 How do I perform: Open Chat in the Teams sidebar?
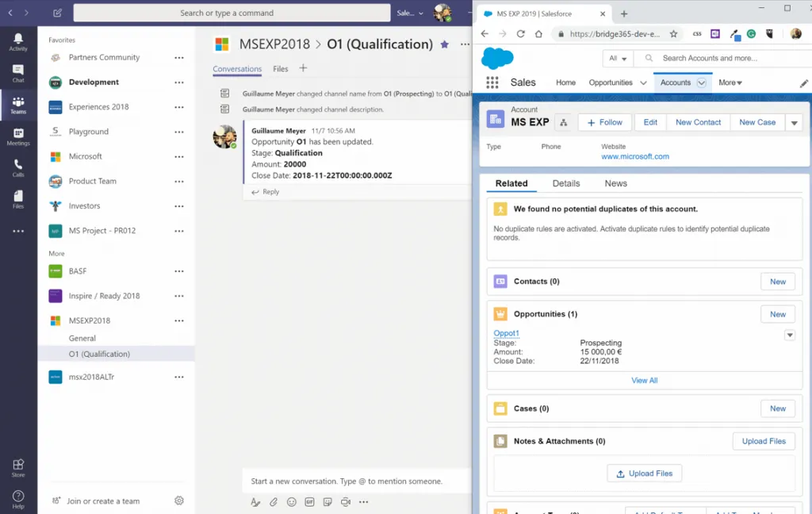[x=18, y=74]
